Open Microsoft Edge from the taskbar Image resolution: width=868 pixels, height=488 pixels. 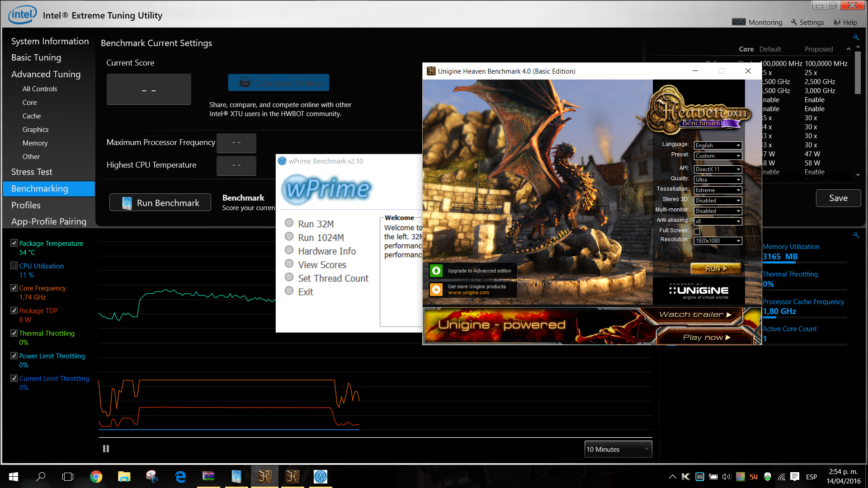[x=180, y=477]
